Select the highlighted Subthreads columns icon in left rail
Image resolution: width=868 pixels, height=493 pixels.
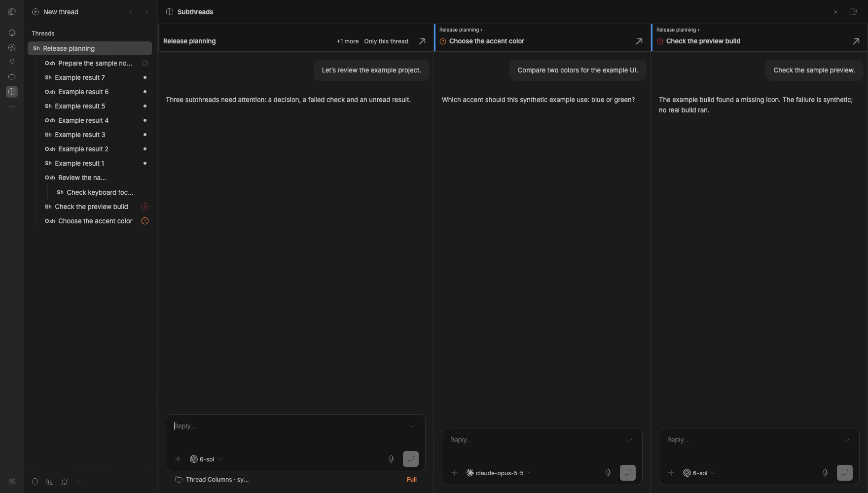tap(12, 92)
